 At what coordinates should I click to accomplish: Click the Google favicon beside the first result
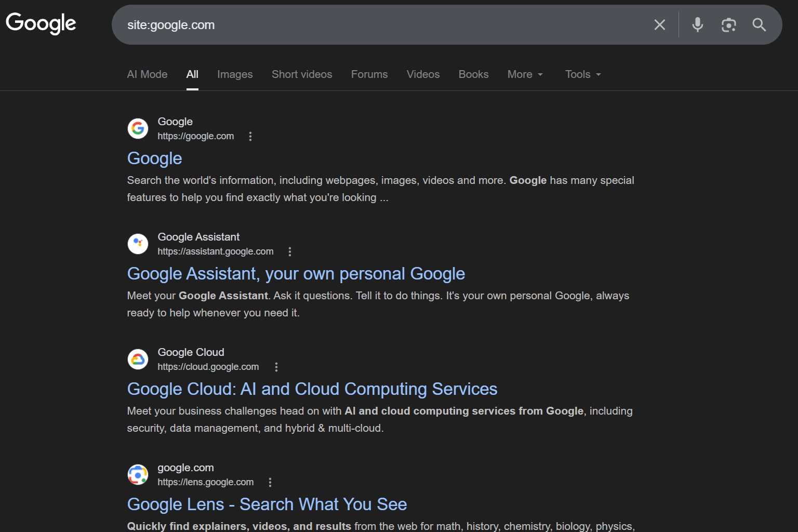click(x=138, y=128)
